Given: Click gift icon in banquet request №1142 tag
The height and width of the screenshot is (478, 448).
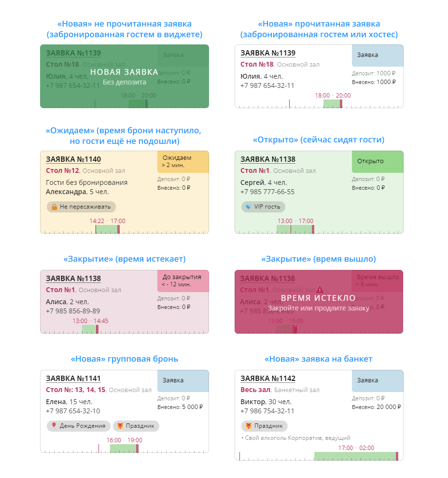Looking at the screenshot, I should click(x=249, y=426).
